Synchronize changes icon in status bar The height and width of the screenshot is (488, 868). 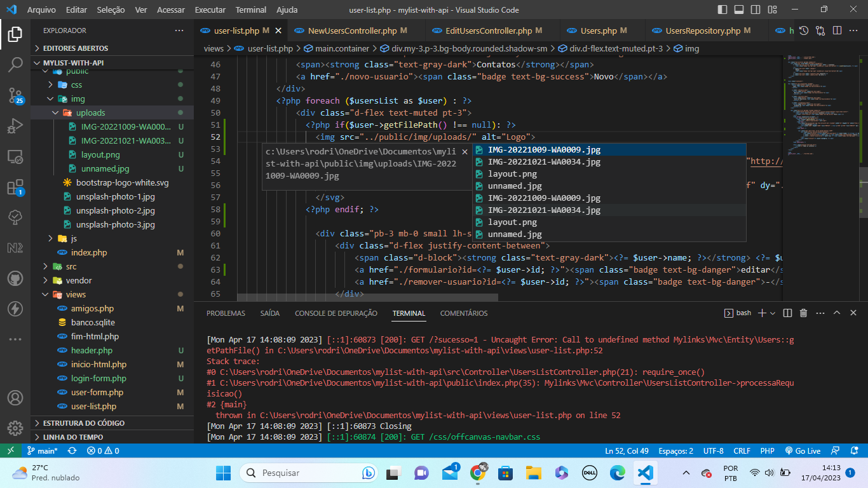point(72,451)
